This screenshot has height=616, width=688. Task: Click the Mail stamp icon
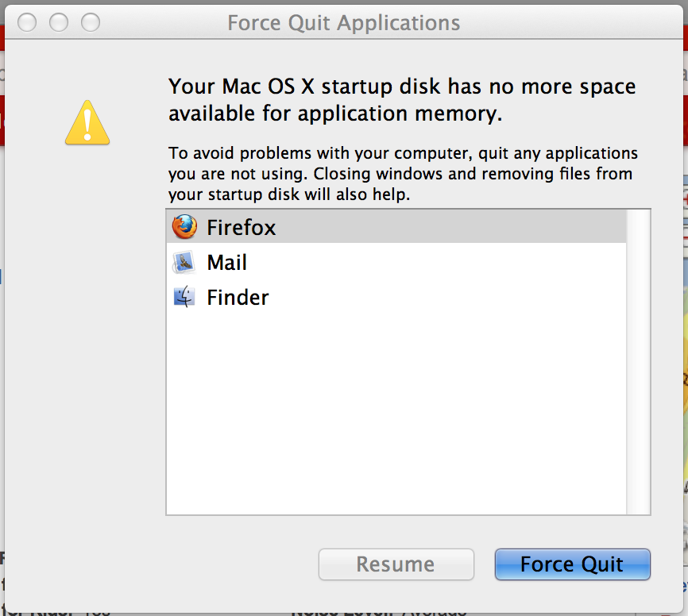coord(184,263)
